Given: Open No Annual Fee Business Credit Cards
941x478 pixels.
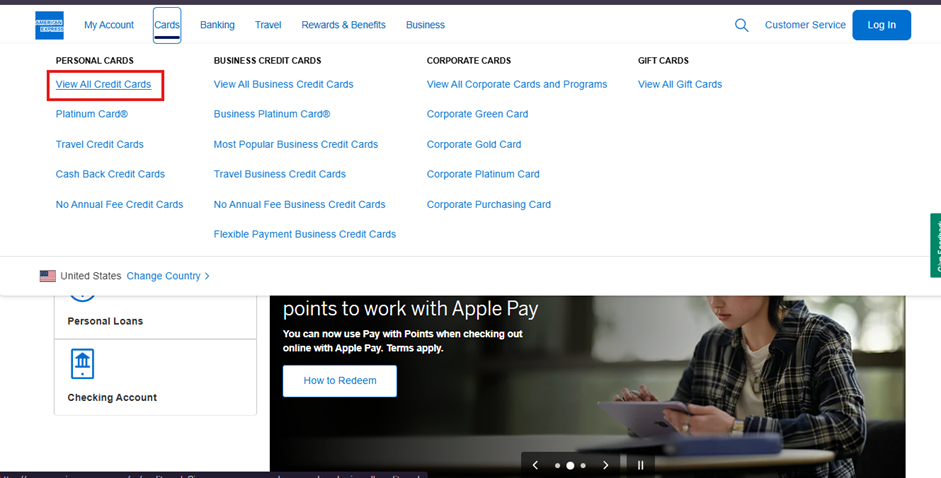Looking at the screenshot, I should coord(299,204).
